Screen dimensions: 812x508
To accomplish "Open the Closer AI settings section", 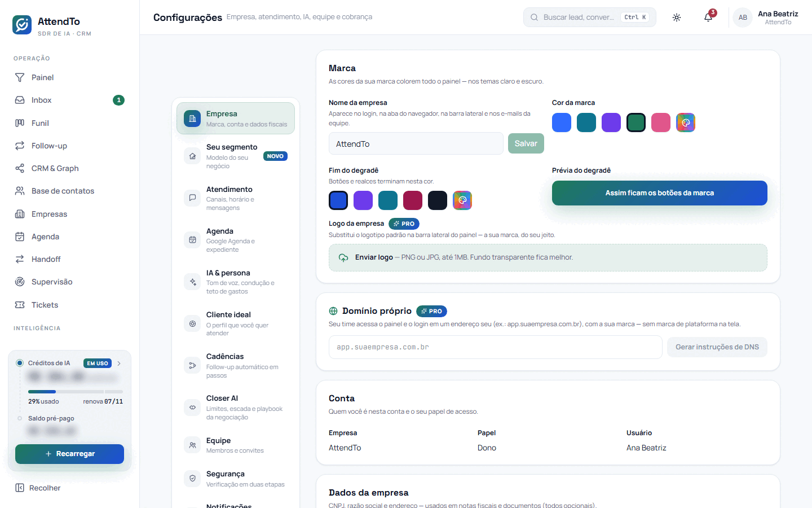I will click(x=236, y=408).
